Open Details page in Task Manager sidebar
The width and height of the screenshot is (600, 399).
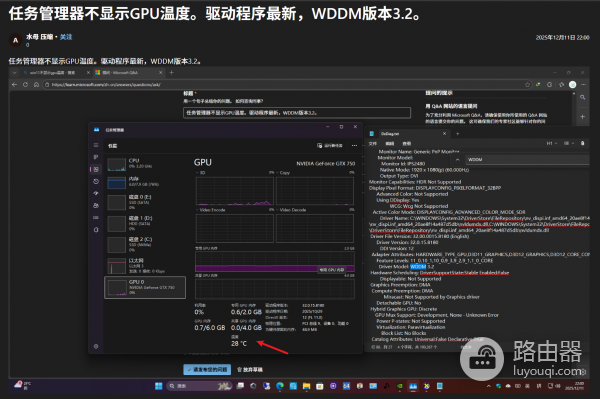pos(96,217)
